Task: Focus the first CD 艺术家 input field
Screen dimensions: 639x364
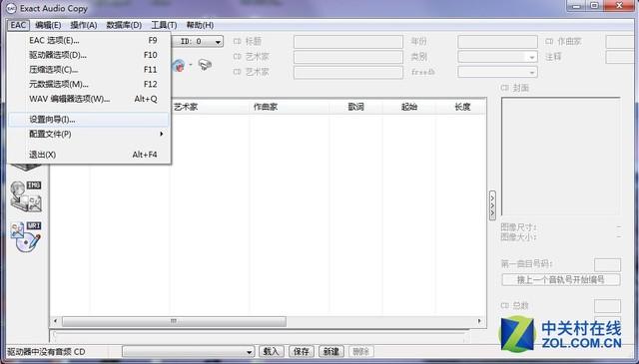Action: pos(348,57)
